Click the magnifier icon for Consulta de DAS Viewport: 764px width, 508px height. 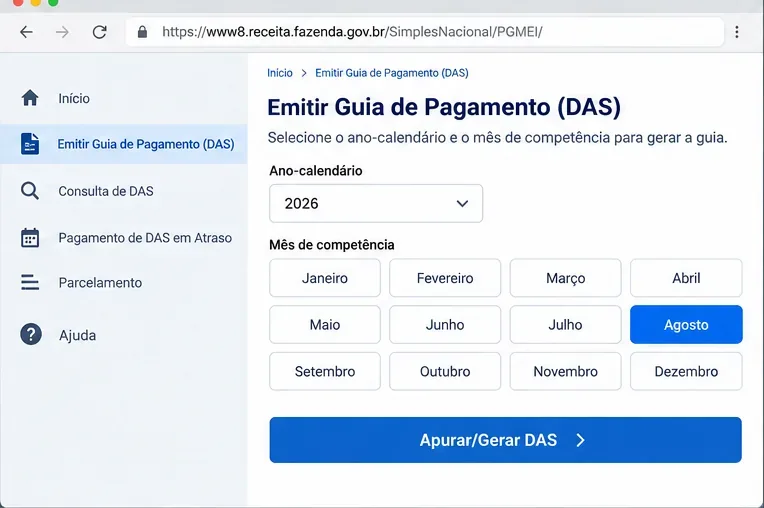coord(30,191)
